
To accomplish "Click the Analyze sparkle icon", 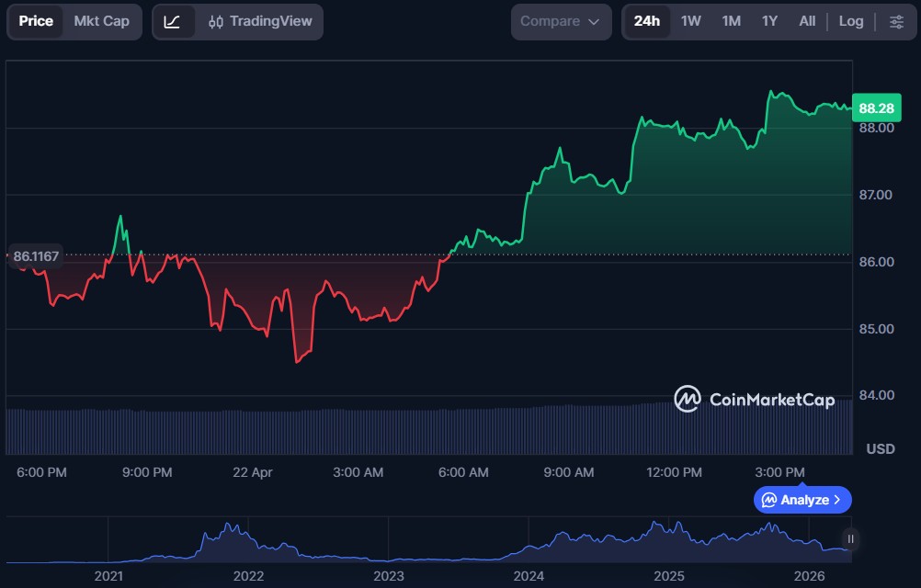I will click(x=769, y=500).
